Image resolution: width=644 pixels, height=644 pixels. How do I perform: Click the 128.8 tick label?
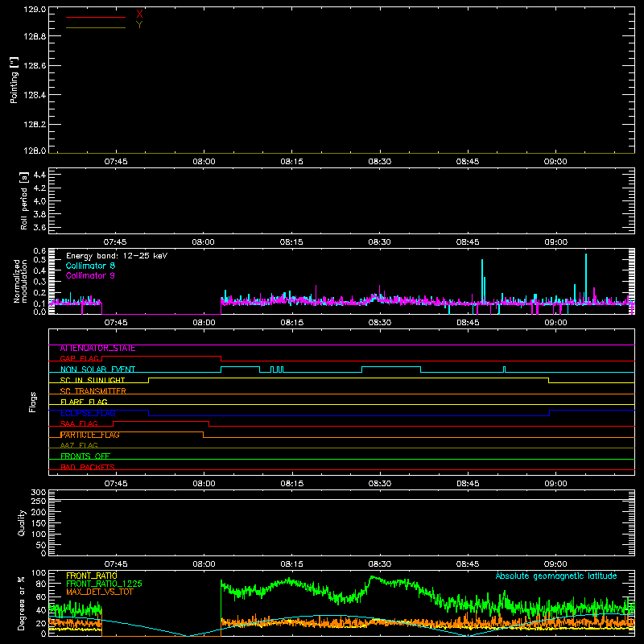(35, 36)
